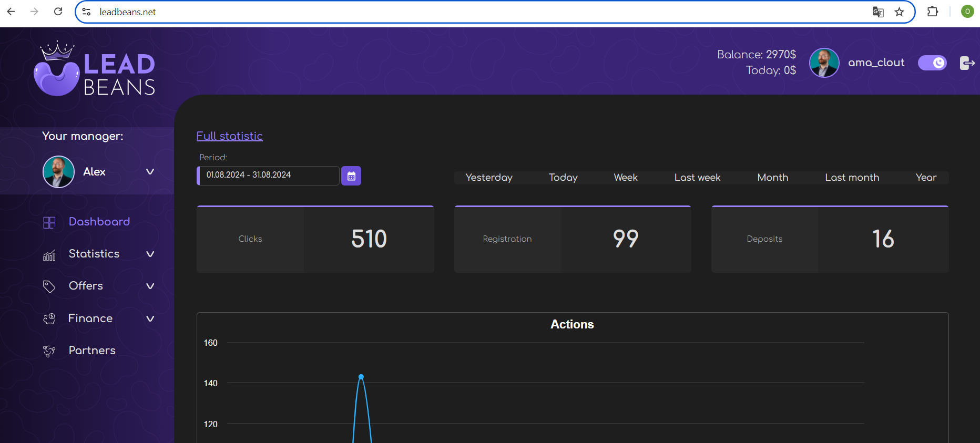Open the Partners menu item
Image resolution: width=980 pixels, height=443 pixels.
coord(92,351)
